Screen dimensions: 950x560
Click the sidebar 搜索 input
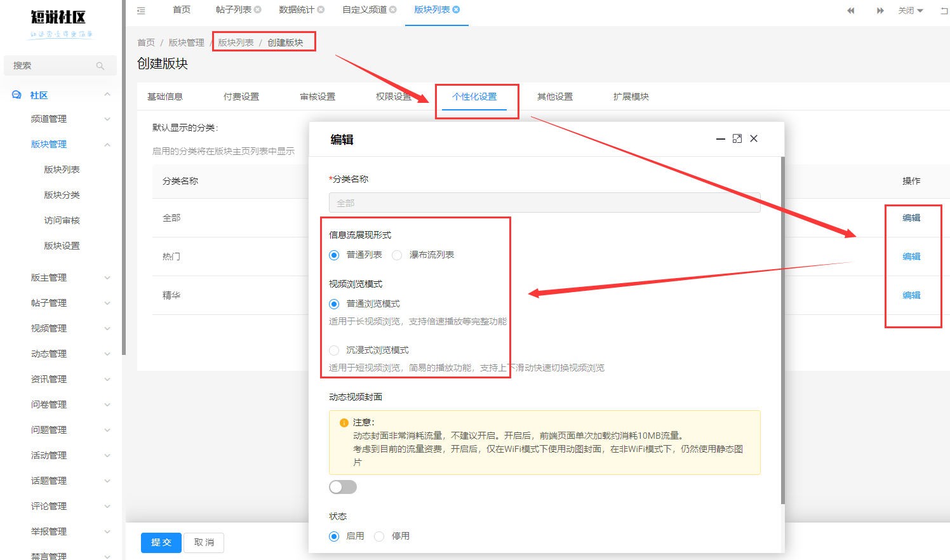(x=60, y=65)
